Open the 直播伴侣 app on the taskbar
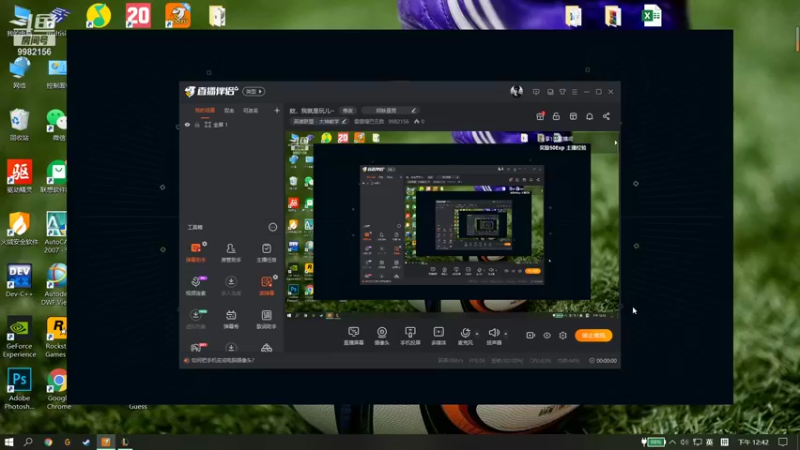The height and width of the screenshot is (450, 800). click(106, 442)
